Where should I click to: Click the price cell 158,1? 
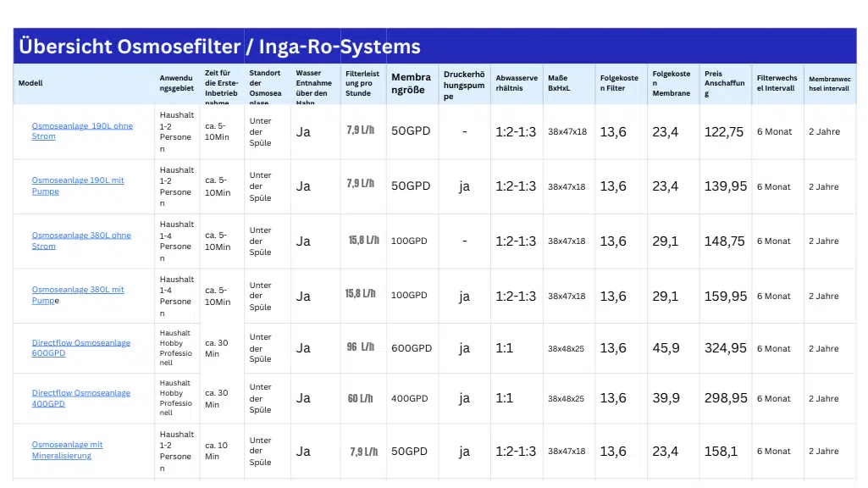(721, 452)
